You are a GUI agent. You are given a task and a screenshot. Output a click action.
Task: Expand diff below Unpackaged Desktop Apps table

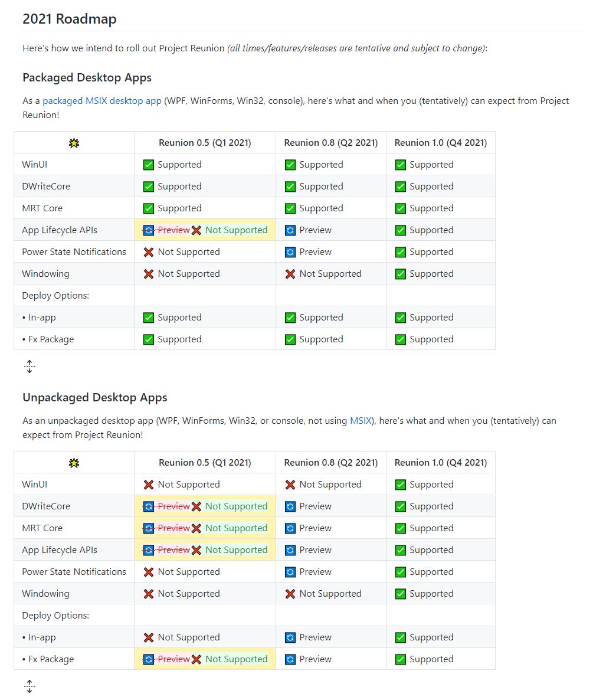30,686
